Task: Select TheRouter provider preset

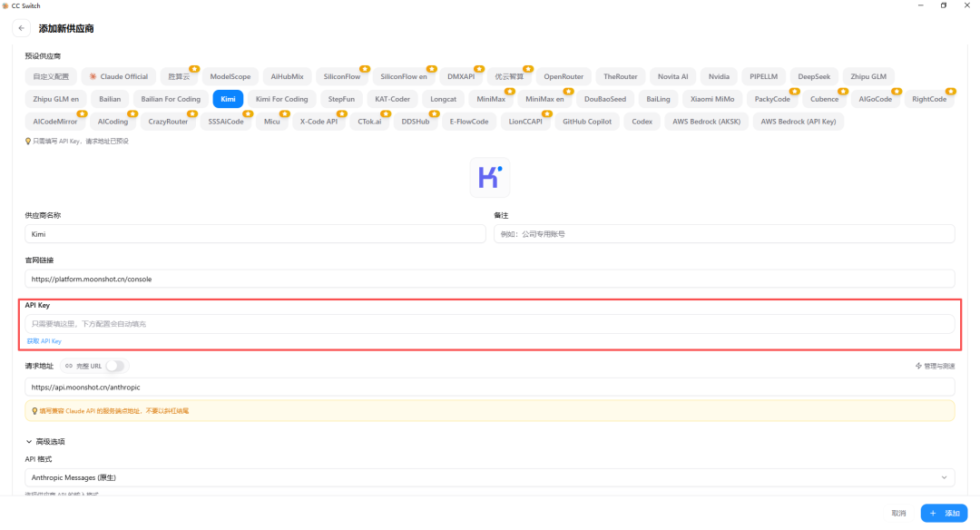Action: click(x=620, y=76)
